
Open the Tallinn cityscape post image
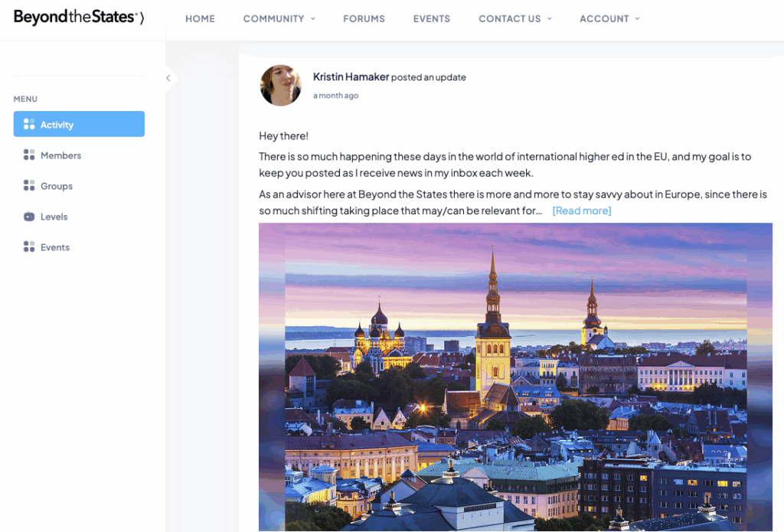point(515,377)
